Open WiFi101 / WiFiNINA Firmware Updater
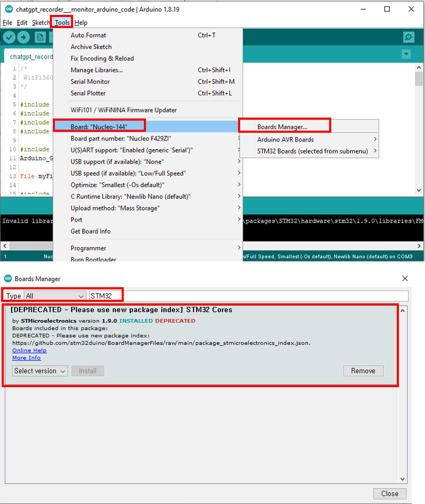This screenshot has height=504, width=425. (x=148, y=110)
